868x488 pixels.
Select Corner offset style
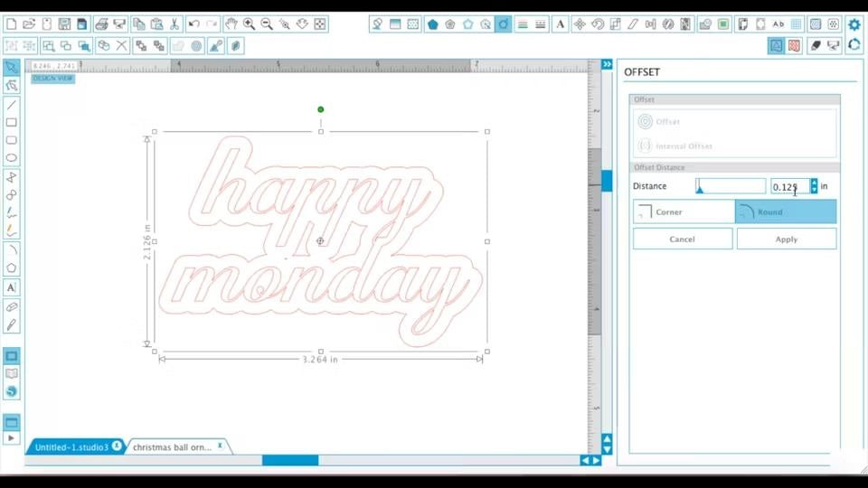[684, 211]
